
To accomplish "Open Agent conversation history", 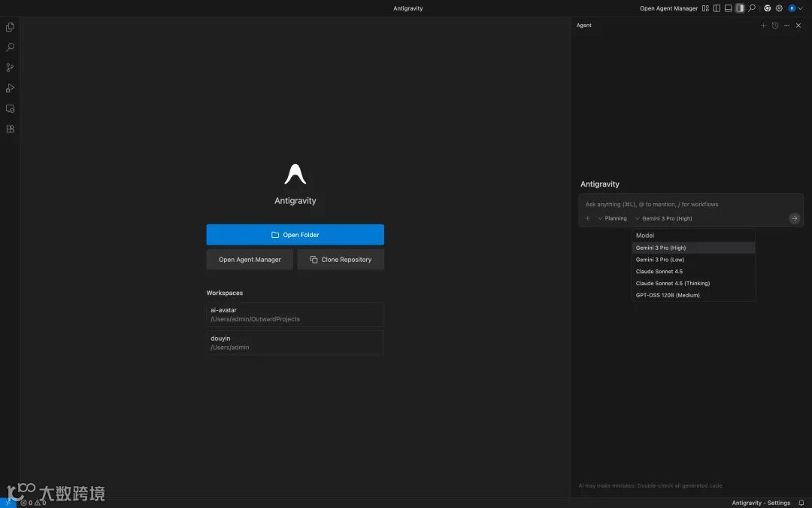I will click(775, 26).
